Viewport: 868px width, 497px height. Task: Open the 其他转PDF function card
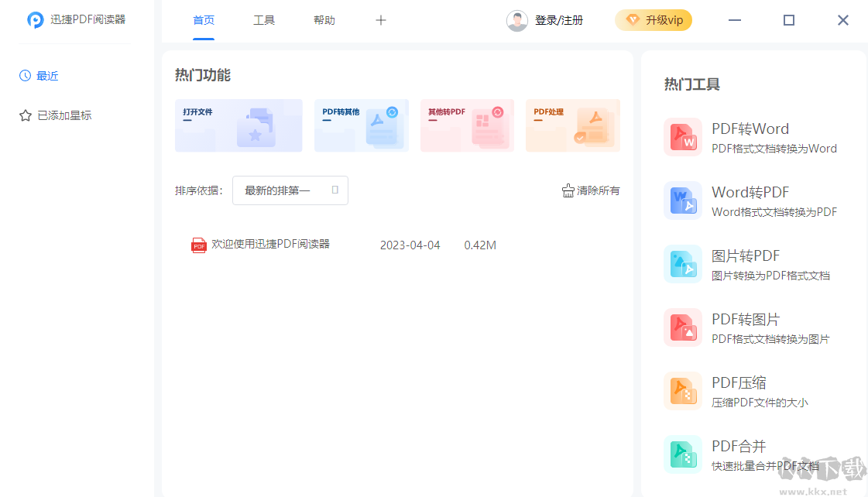click(467, 125)
